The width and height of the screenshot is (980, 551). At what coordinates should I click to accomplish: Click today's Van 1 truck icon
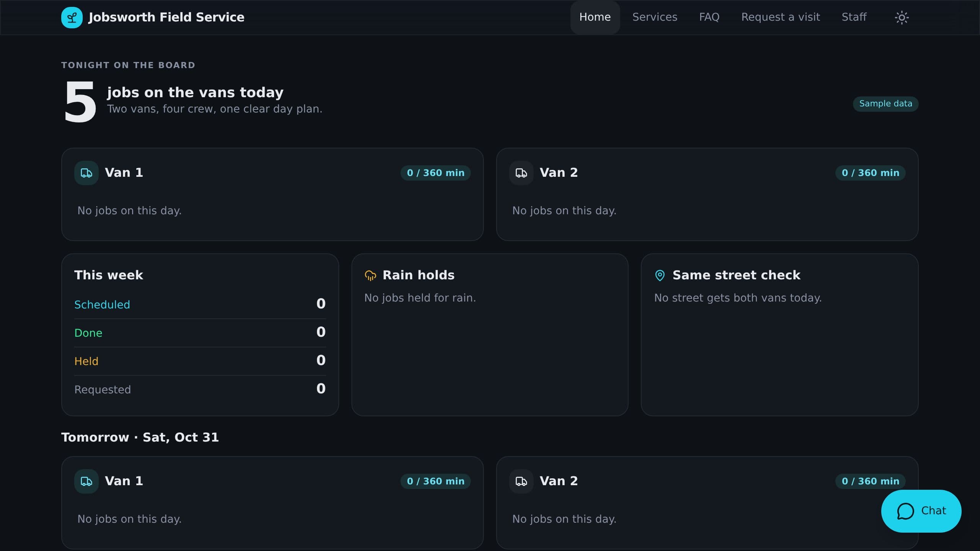[x=86, y=173]
